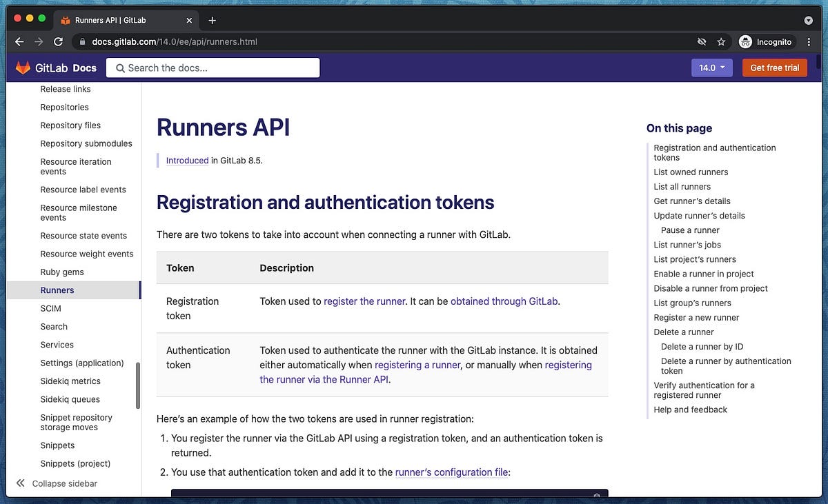Open Resource milestone events in sidebar
This screenshot has width=828, height=504.
tap(79, 212)
